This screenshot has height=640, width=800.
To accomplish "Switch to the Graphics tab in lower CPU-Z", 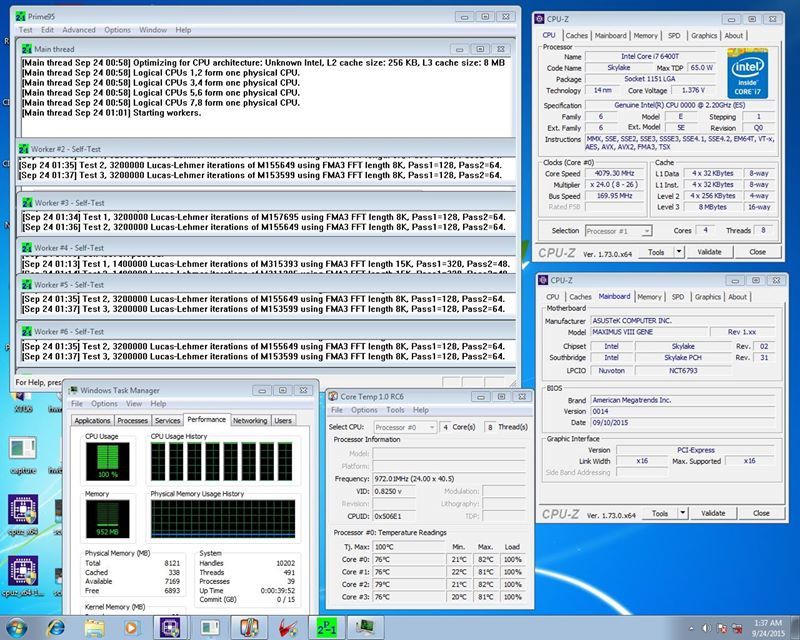I will click(x=708, y=297).
